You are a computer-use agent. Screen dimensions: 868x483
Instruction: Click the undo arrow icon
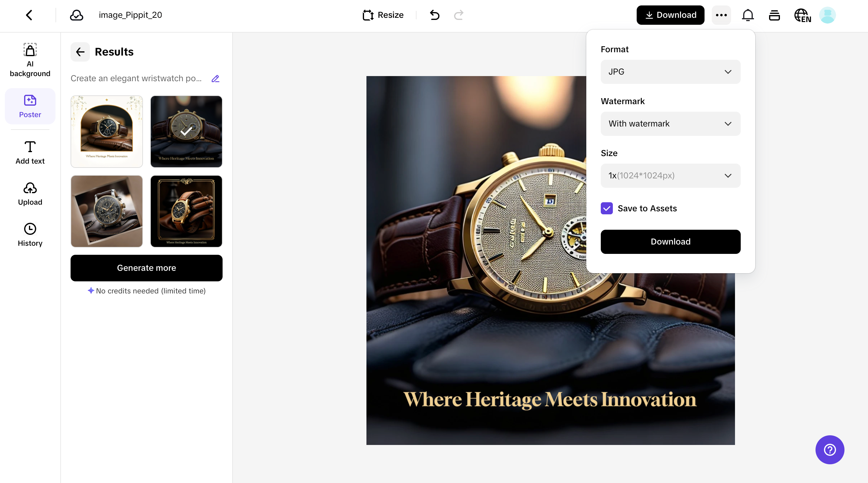pyautogui.click(x=435, y=15)
